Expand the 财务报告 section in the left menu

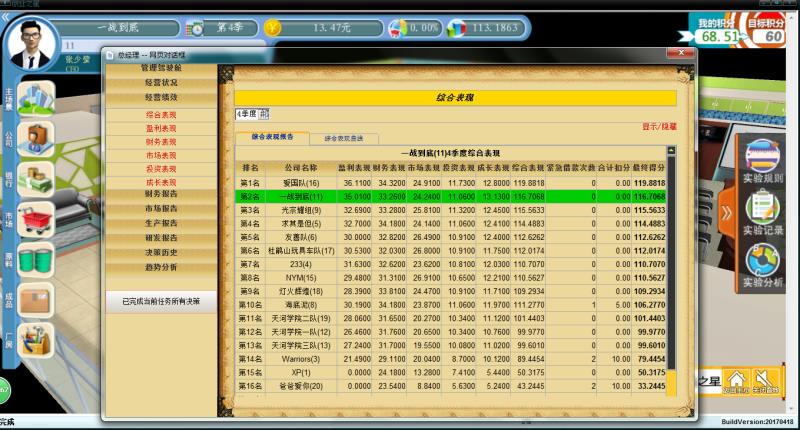coord(161,194)
